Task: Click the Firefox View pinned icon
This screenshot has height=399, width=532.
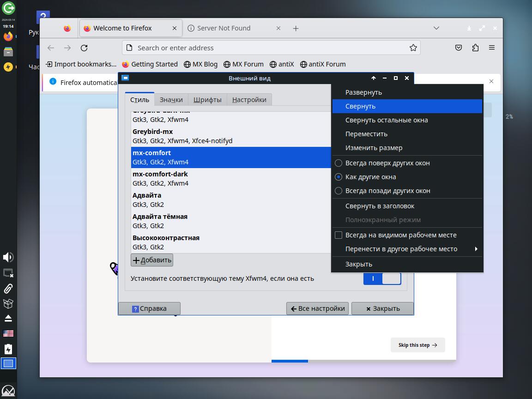Action: coord(67,28)
